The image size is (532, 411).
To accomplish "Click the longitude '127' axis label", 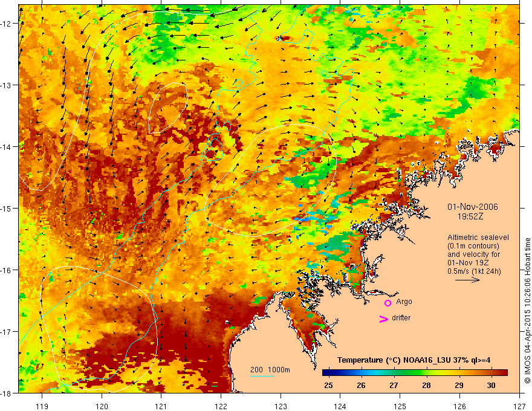I will 519,406.
